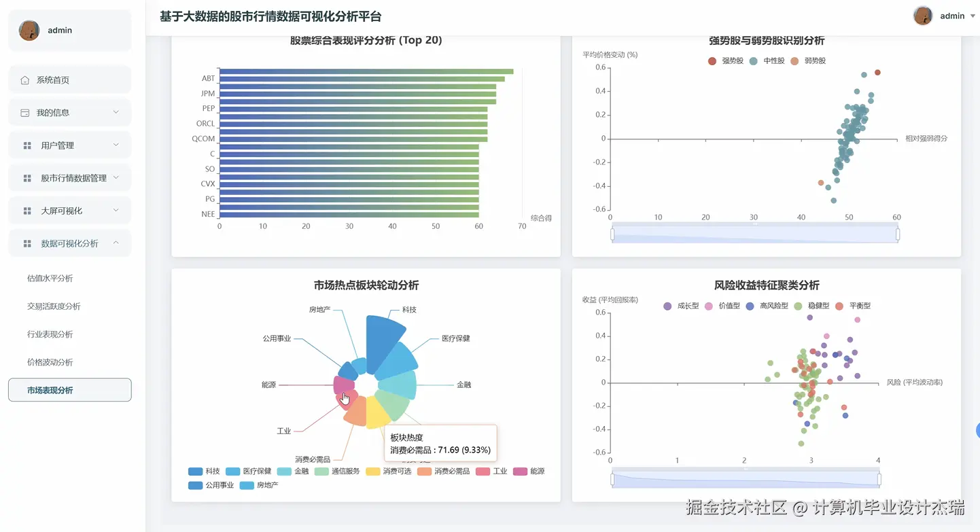Toggle the 弱势股 legend series

coord(808,61)
